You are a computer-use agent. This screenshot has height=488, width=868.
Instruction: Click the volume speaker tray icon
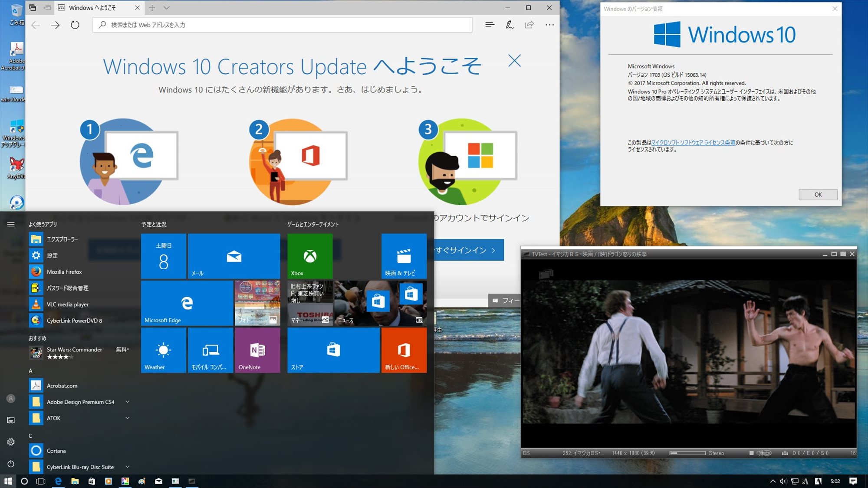(783, 481)
